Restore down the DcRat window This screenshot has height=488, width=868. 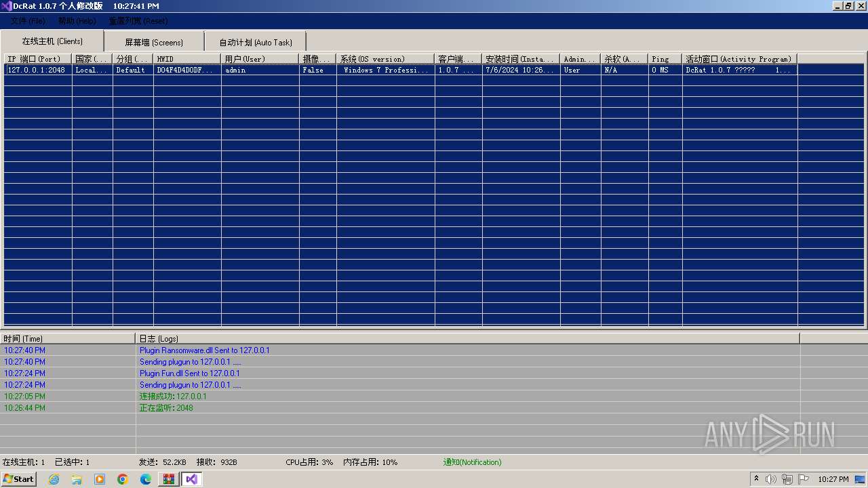(x=848, y=6)
